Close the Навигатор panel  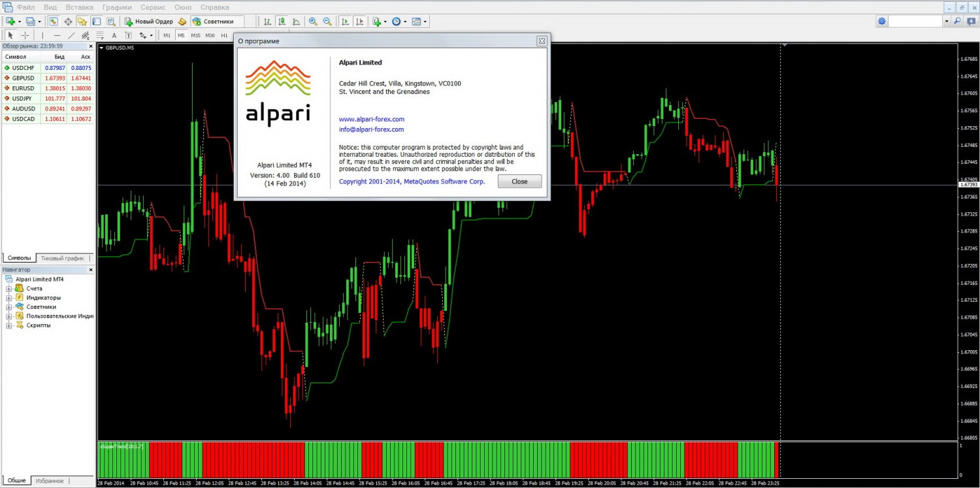[x=91, y=269]
